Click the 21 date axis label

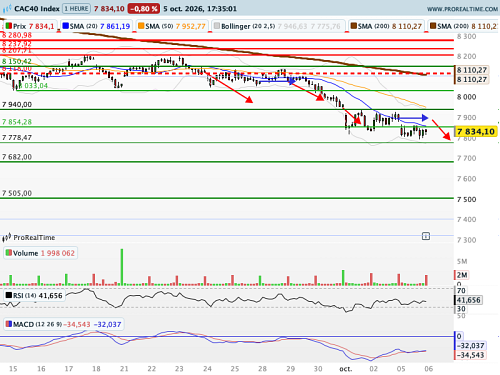(x=124, y=369)
